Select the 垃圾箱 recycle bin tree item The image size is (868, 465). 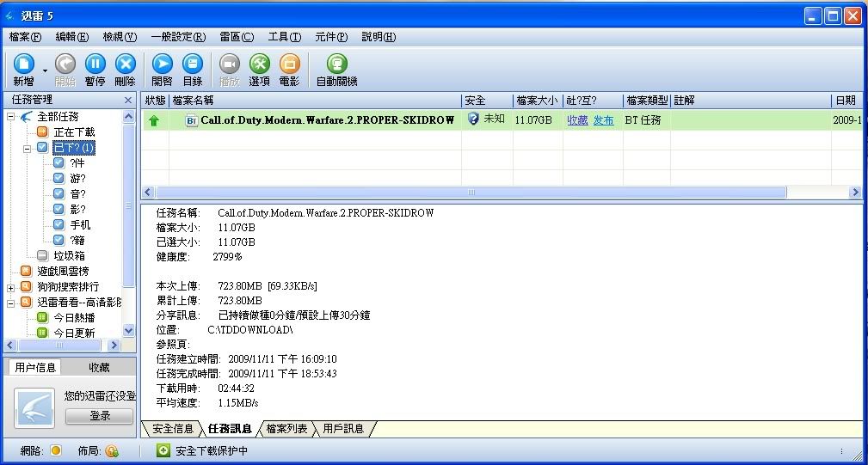click(69, 256)
